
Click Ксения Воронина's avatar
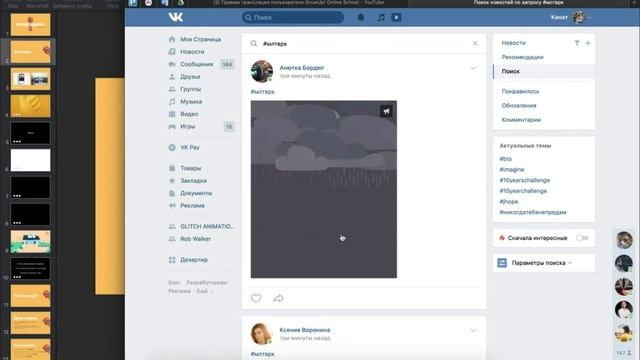(262, 333)
